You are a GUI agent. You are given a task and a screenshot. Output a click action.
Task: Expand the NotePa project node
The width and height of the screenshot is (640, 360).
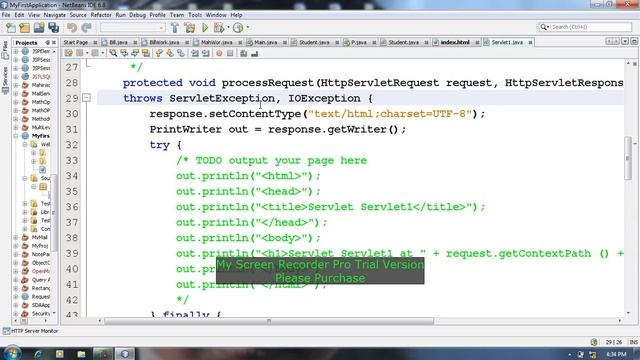click(16, 254)
